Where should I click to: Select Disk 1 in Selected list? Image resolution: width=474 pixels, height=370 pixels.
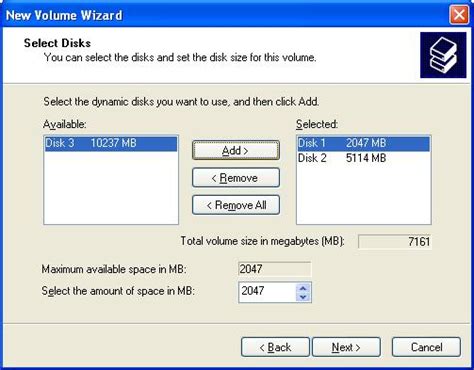tap(363, 143)
